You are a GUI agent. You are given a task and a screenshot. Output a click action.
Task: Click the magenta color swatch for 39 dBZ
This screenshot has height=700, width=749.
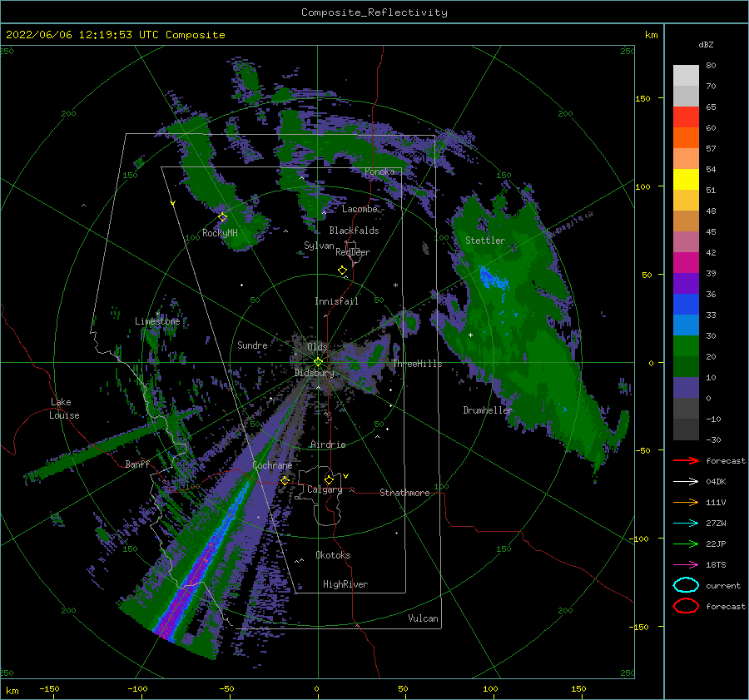686,263
